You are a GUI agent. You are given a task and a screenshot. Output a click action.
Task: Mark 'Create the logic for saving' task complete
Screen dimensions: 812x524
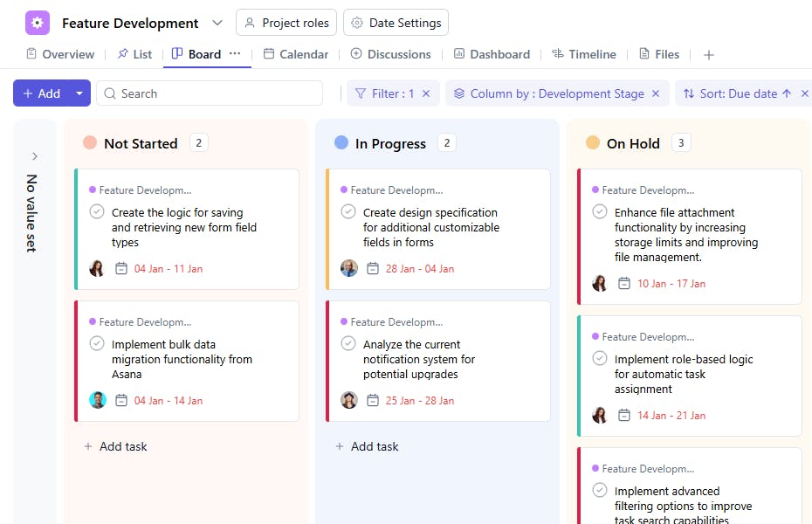tap(97, 212)
